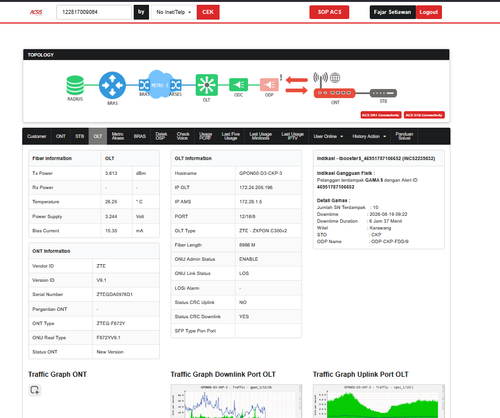Click the hostname value GPON00-D3-CKP-3
The height and width of the screenshot is (418, 500).
tap(260, 173)
